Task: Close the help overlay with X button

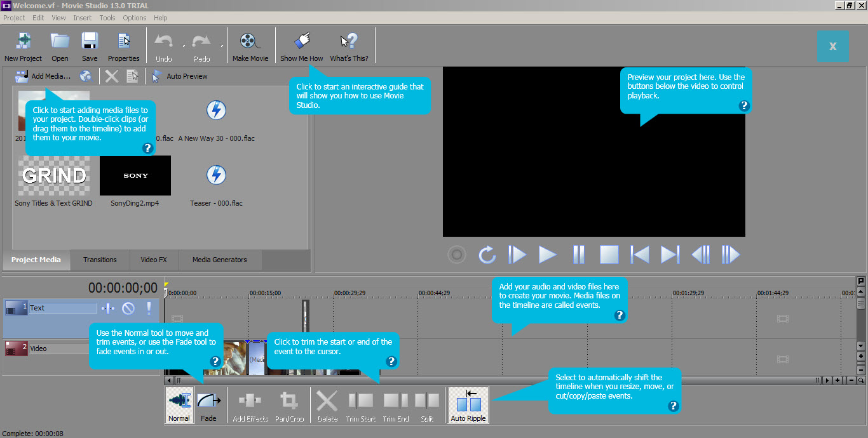Action: 832,46
